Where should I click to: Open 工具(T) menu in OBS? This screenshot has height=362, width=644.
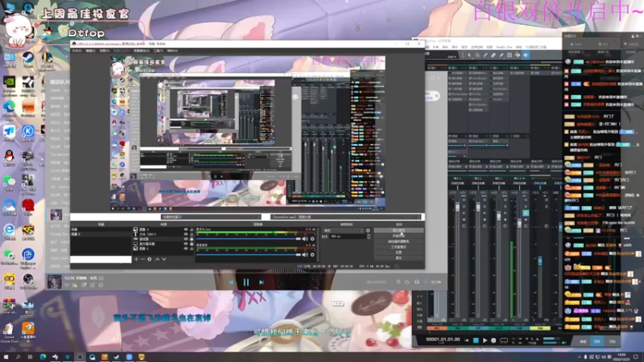158,51
